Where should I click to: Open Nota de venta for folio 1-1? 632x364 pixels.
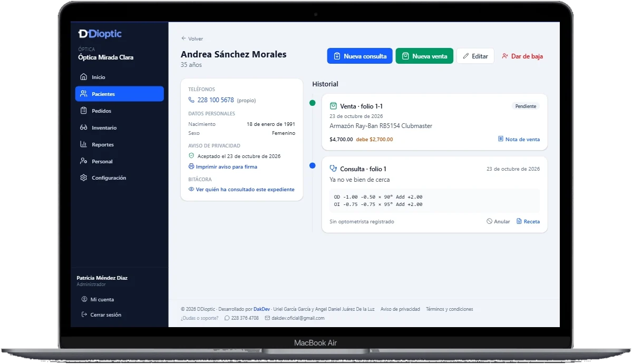tap(519, 139)
